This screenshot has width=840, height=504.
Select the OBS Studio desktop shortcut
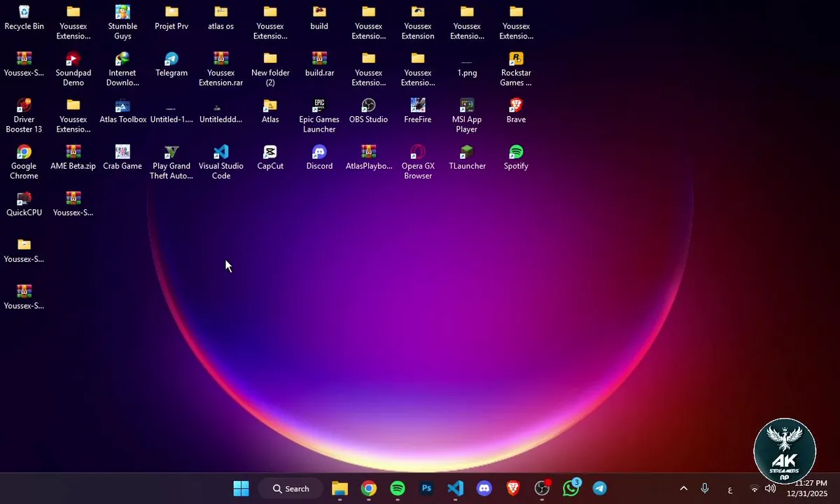point(368,111)
